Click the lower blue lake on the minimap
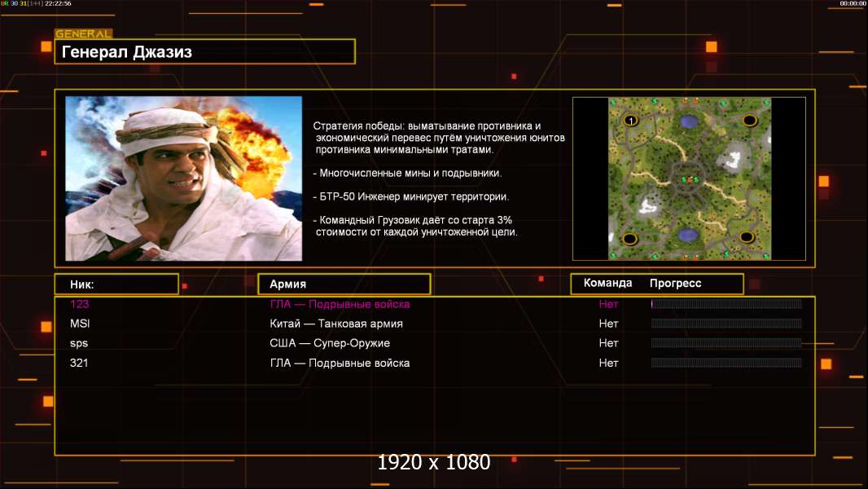This screenshot has width=868, height=489. (x=690, y=235)
